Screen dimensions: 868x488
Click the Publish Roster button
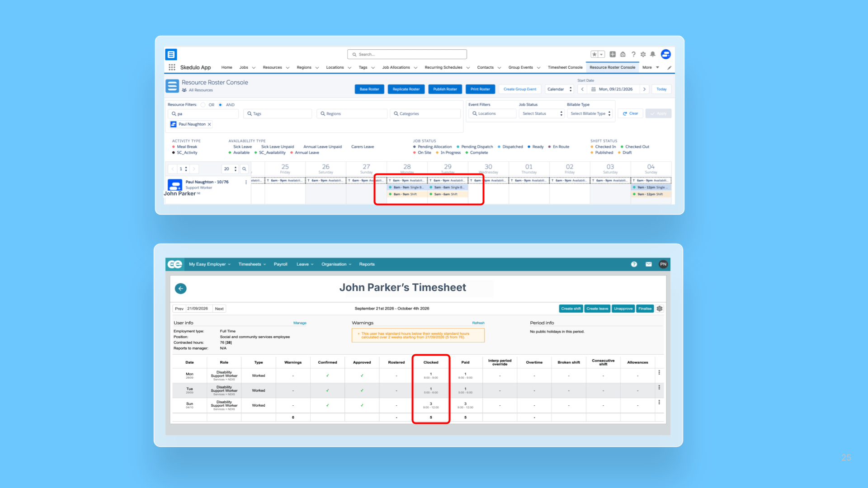[x=445, y=89]
